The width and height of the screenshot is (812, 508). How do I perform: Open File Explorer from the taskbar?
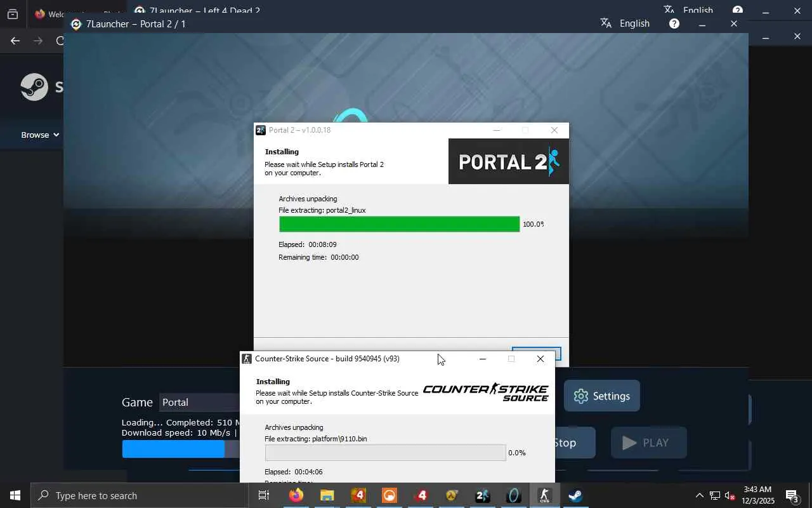pyautogui.click(x=327, y=495)
